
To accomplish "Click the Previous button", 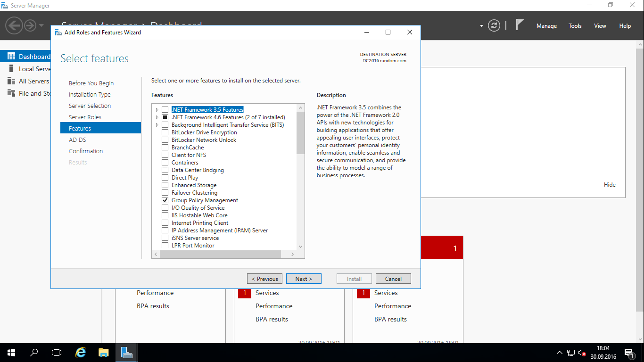I will tap(265, 279).
